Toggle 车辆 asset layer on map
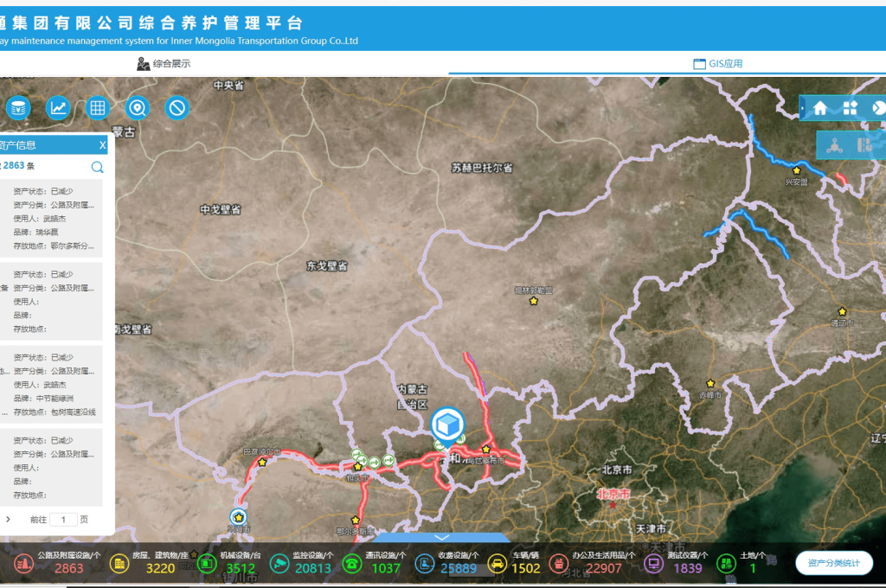Image resolution: width=886 pixels, height=588 pixels. (498, 565)
